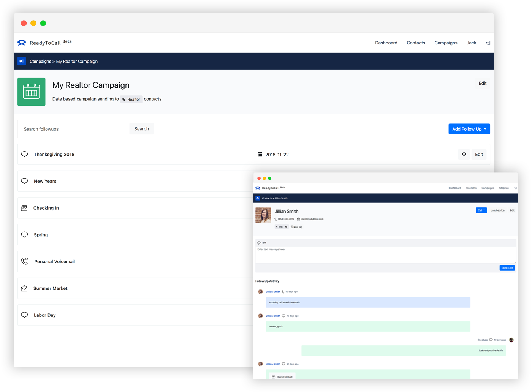Open the Add Follow Up dropdown

[469, 129]
